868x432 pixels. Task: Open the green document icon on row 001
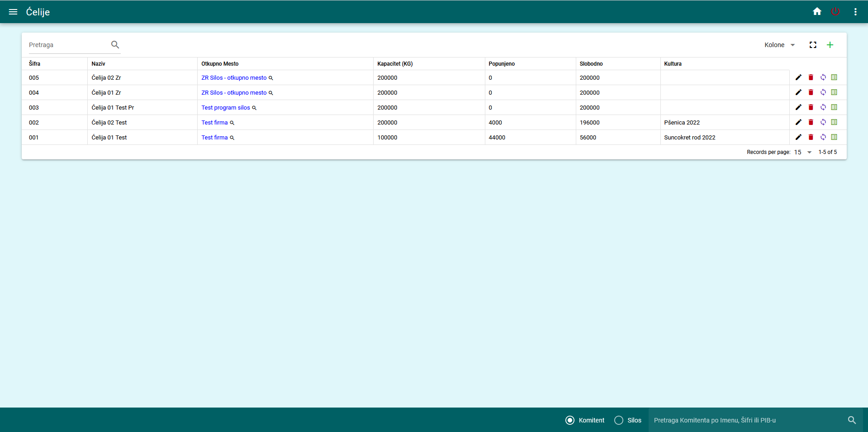tap(835, 137)
